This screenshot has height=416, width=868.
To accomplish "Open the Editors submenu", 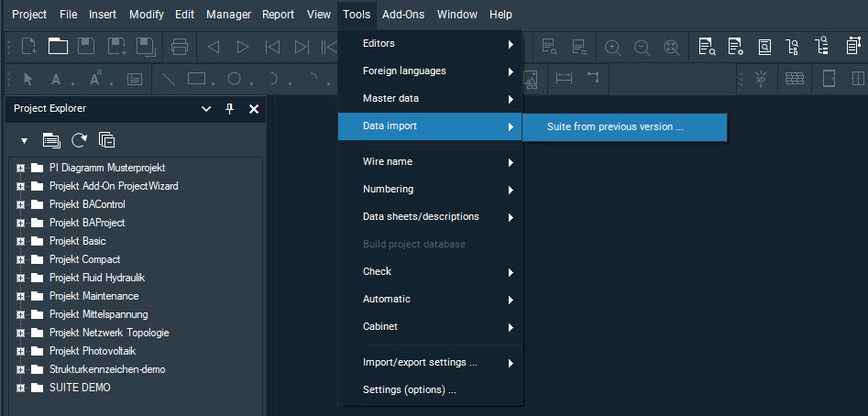I will pos(430,44).
